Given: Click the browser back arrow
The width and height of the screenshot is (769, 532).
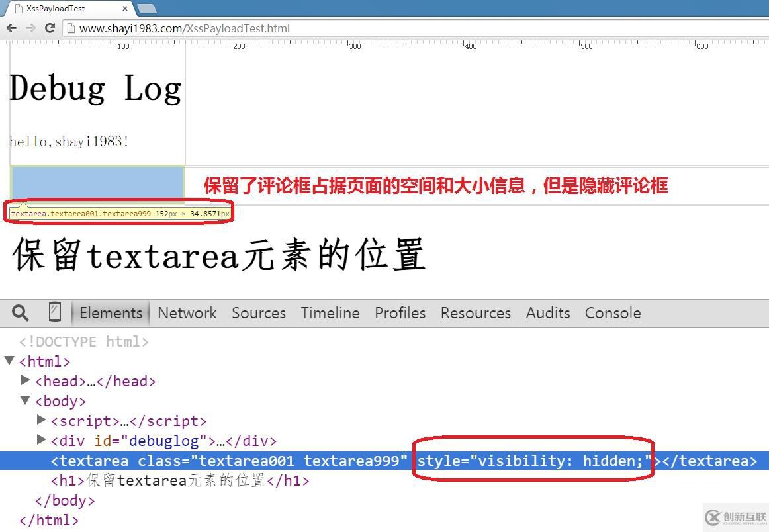Looking at the screenshot, I should click(12, 28).
